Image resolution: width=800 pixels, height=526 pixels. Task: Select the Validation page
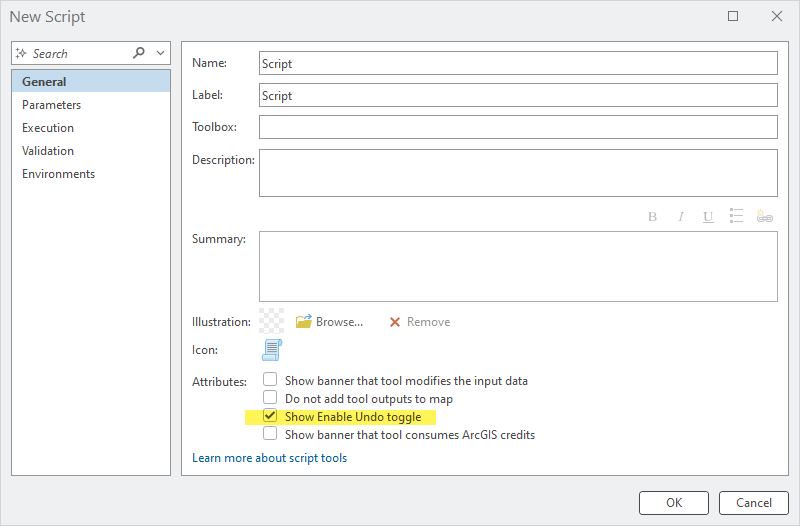click(x=48, y=151)
